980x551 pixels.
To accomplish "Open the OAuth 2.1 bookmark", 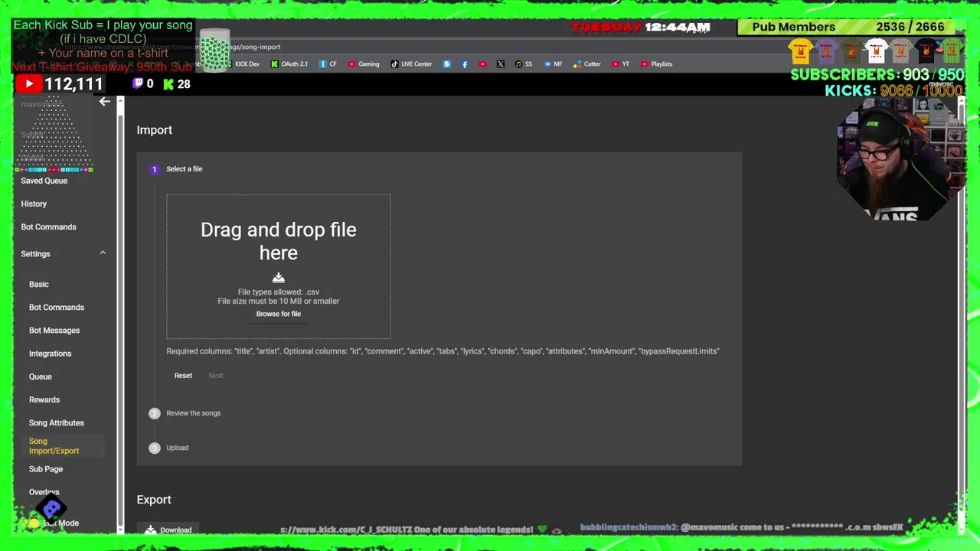I will point(289,64).
